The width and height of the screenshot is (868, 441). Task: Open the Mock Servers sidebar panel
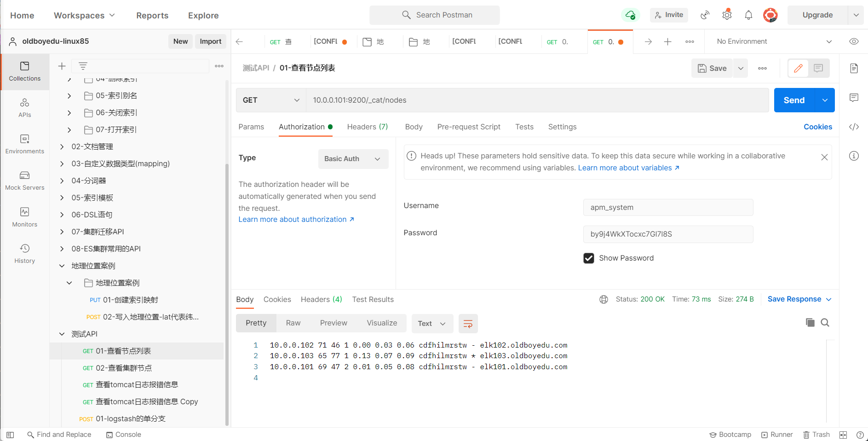[25, 180]
